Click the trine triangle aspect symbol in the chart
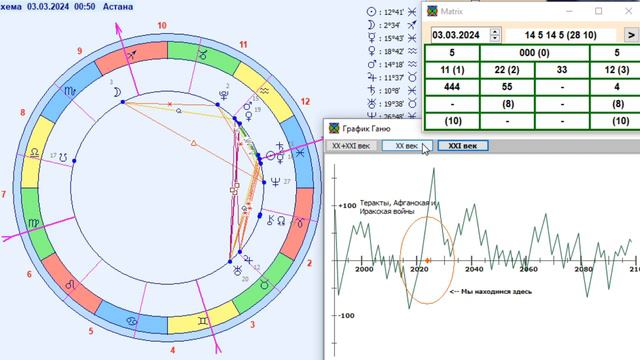This screenshot has height=360, width=640. tap(194, 143)
